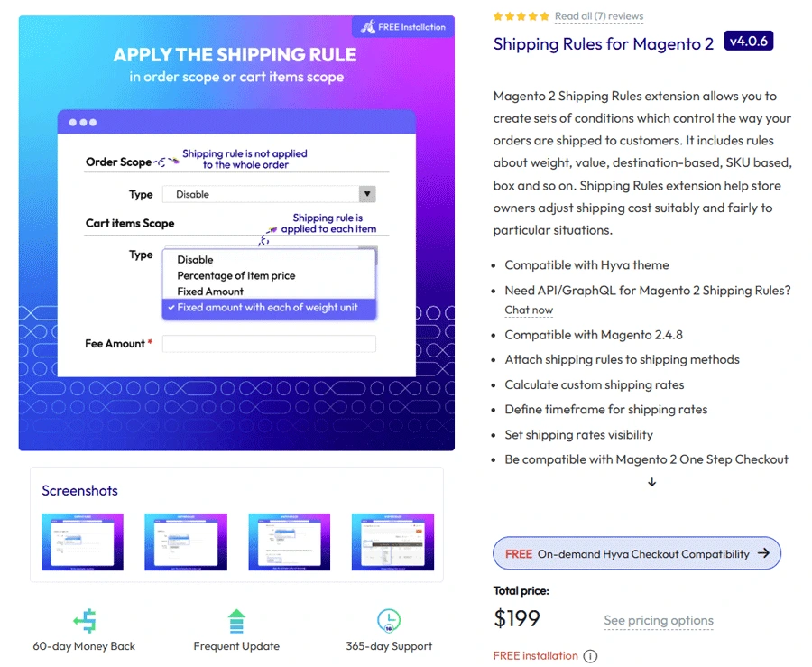Click the wrench icon on the FREE Installation badge
This screenshot has height=667, width=812.
tap(372, 27)
